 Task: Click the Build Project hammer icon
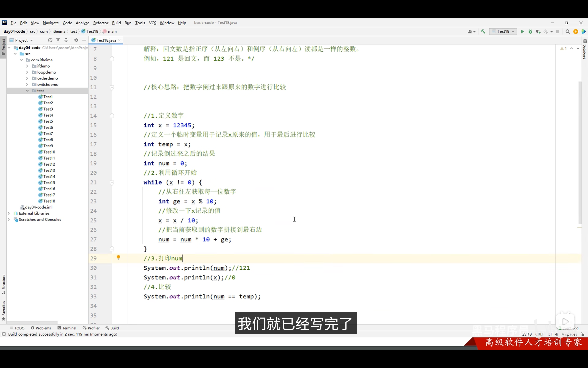point(483,32)
